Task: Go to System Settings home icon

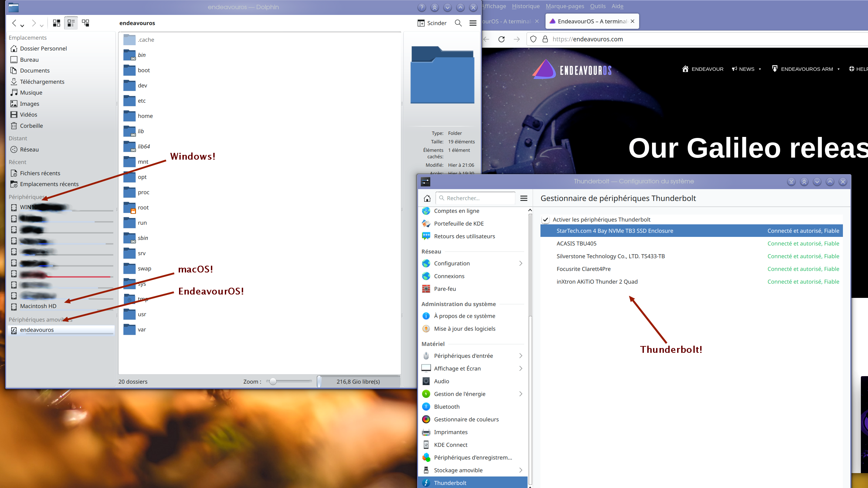Action: pos(427,198)
